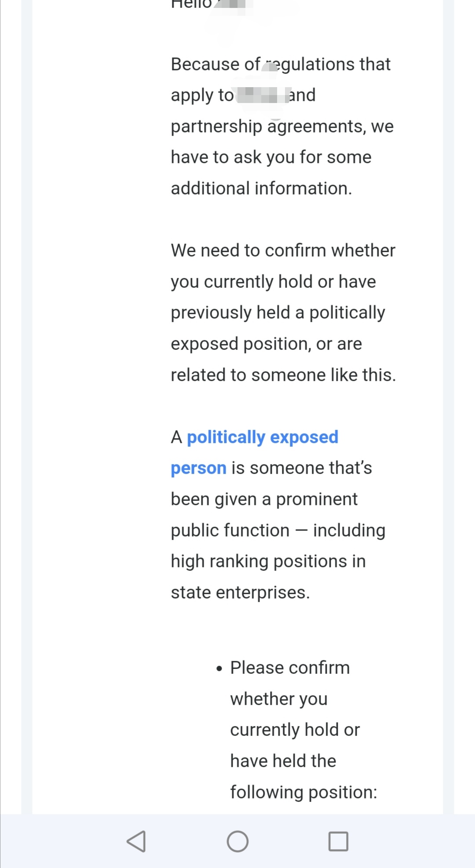
Task: Click the blurred word after "apply to"
Action: pyautogui.click(x=262, y=95)
